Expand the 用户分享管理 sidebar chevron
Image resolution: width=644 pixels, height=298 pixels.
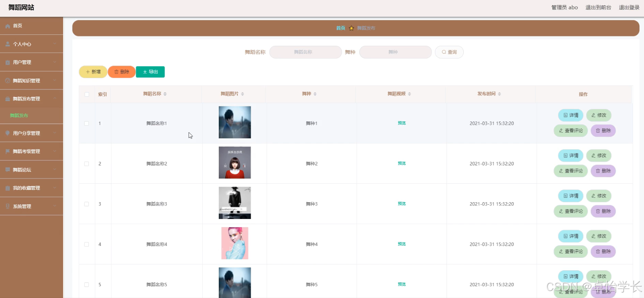pyautogui.click(x=55, y=133)
